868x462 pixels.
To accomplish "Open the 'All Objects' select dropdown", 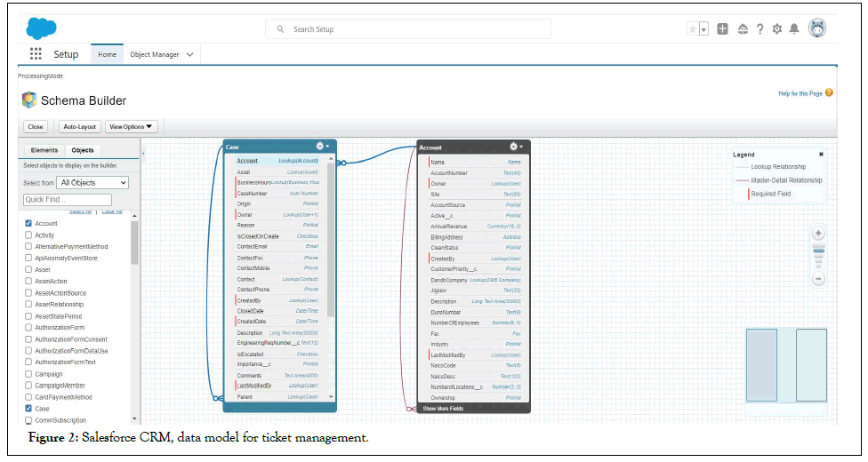I will click(92, 183).
